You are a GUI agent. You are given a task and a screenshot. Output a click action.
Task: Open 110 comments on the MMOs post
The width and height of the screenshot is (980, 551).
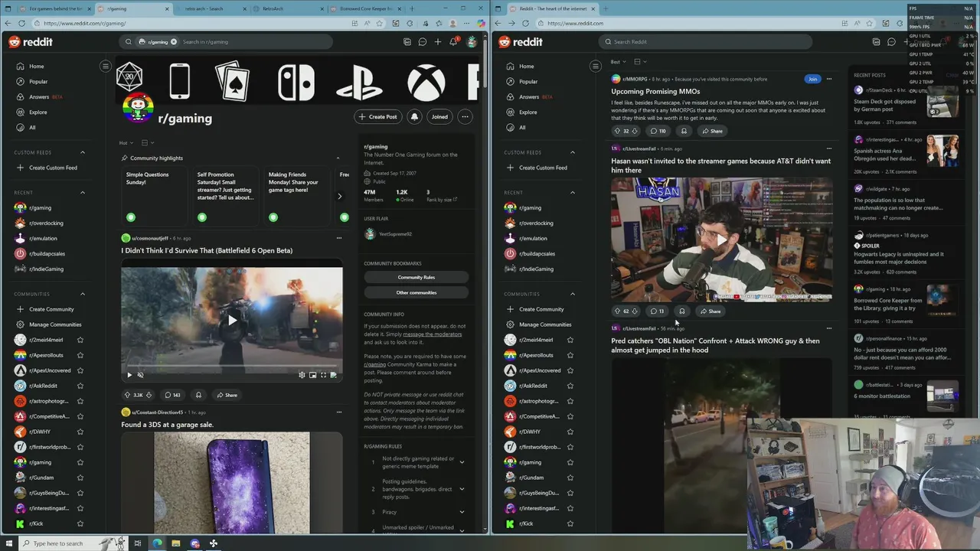[658, 131]
